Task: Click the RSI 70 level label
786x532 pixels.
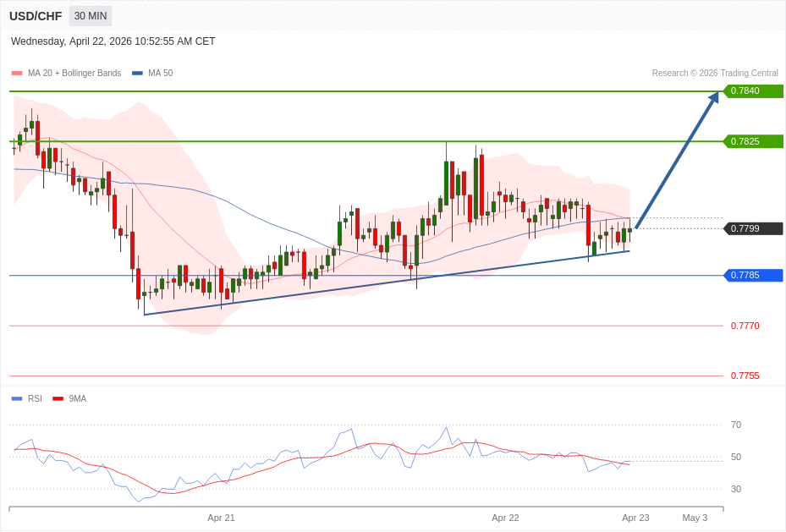Action: 735,425
